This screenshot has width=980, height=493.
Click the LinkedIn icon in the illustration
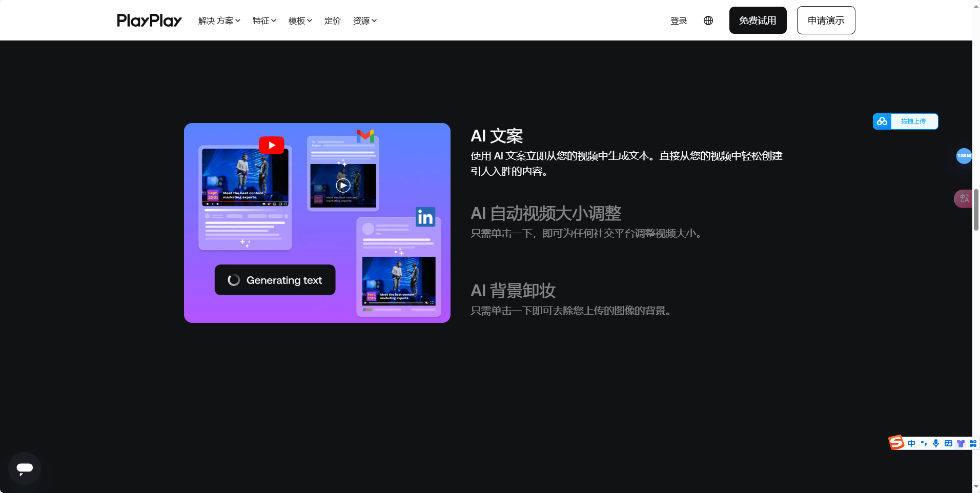click(425, 217)
